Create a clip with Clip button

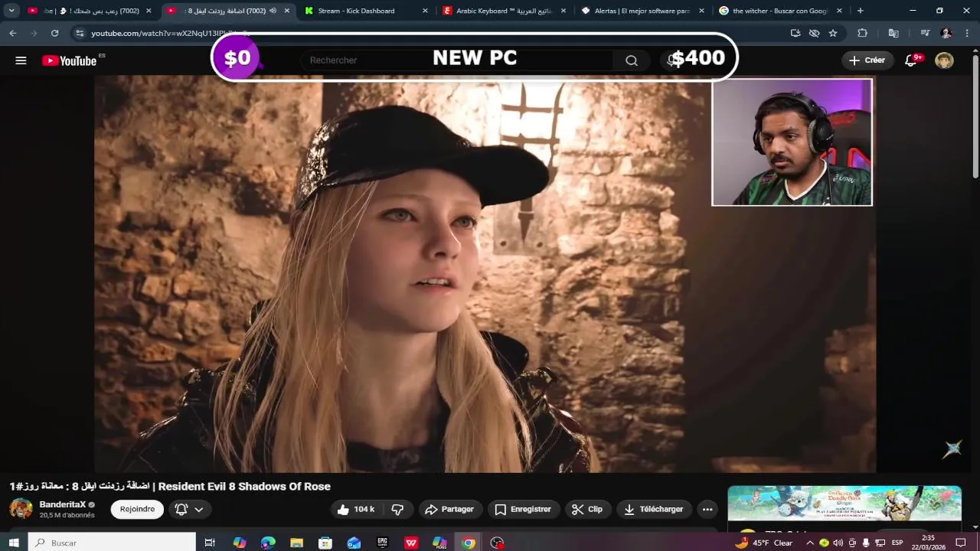click(x=587, y=509)
